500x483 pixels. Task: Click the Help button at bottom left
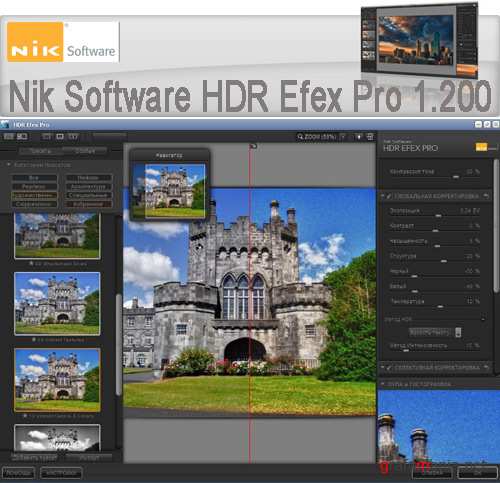click(x=18, y=473)
